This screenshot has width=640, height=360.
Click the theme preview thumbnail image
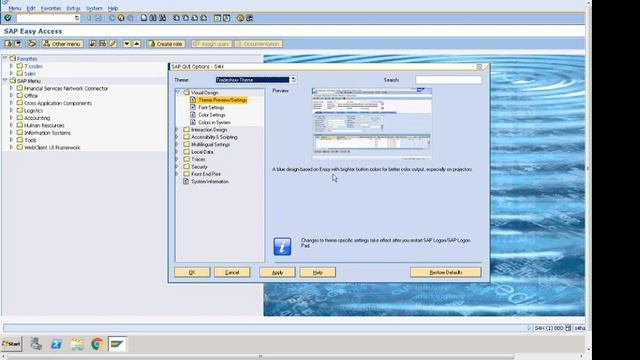[372, 123]
